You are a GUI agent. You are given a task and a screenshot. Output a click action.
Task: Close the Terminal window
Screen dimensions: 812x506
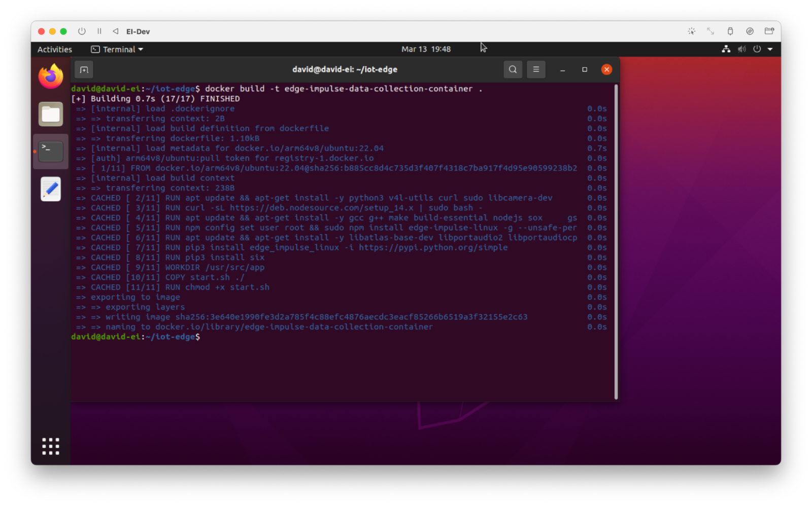pos(606,69)
